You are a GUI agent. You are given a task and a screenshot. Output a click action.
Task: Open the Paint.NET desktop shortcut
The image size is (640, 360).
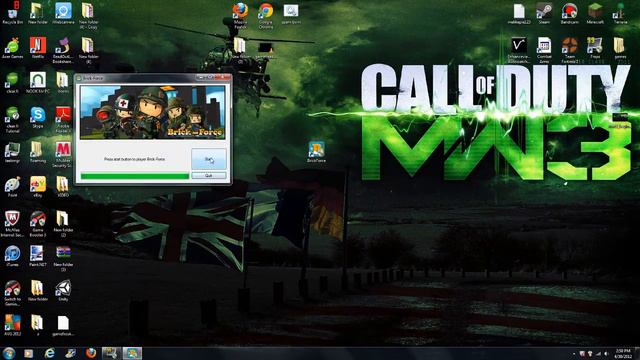point(38,256)
